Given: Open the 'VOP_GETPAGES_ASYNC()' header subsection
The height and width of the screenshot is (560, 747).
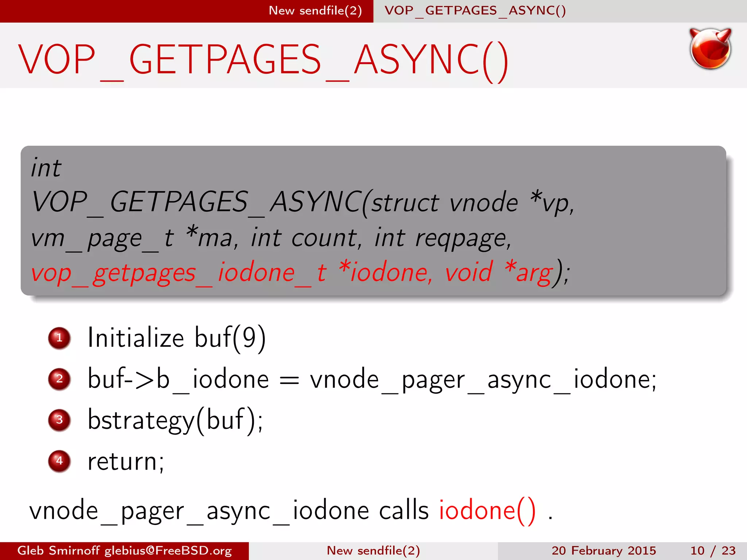Looking at the screenshot, I should point(475,11).
